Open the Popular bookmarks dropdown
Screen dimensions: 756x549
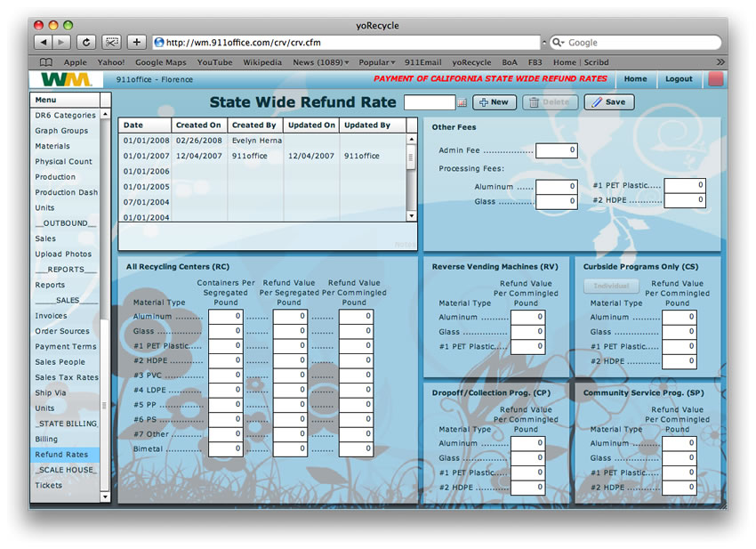point(376,62)
